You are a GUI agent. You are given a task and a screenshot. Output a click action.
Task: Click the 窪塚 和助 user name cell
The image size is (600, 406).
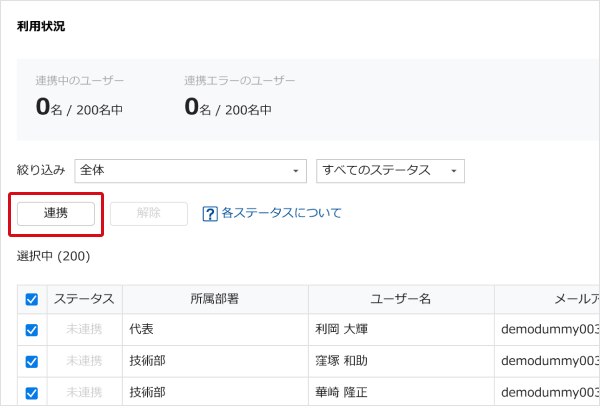(x=345, y=361)
